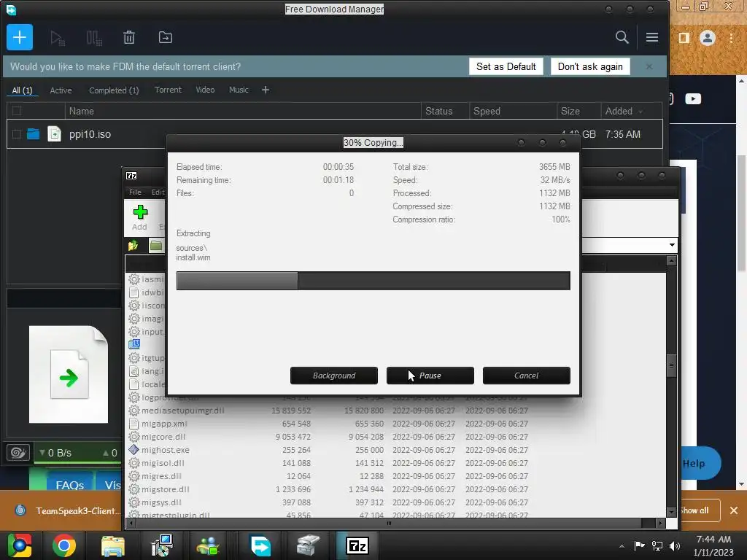Click the start downloads toolbar icon in FDM
Screen dimensions: 747x560
[58, 38]
